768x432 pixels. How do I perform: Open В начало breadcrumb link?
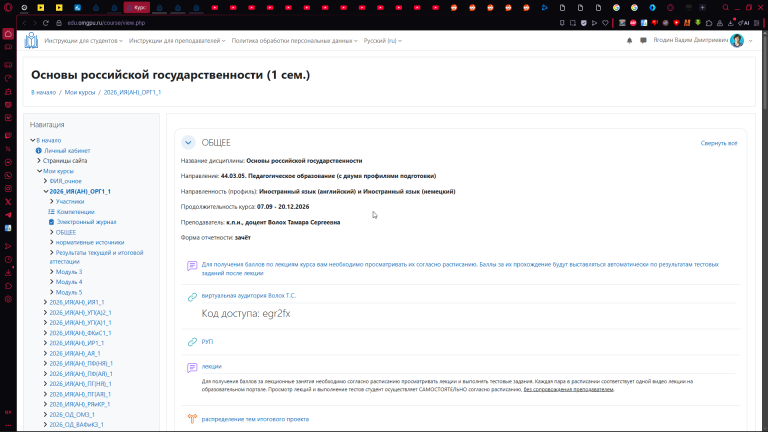[43, 92]
